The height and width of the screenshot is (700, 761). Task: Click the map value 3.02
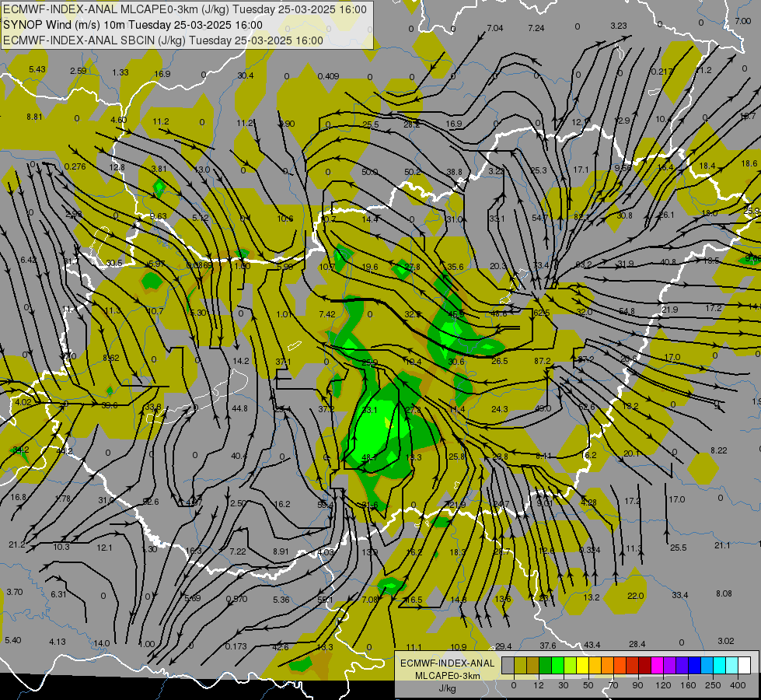[x=726, y=641]
